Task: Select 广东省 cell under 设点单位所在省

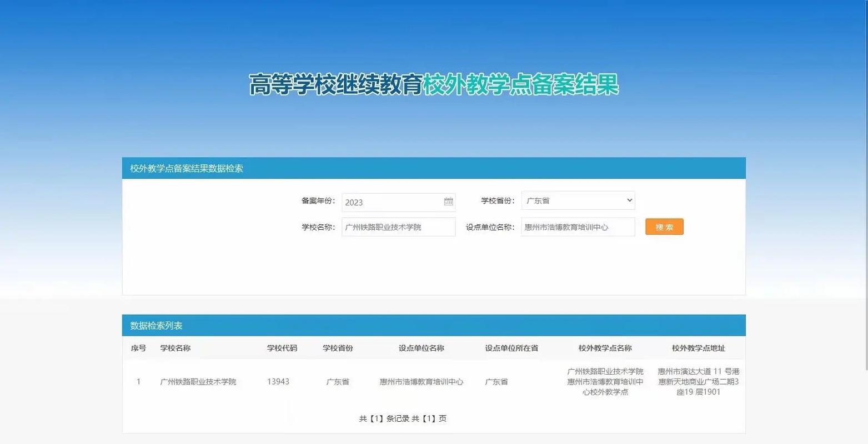Action: [x=496, y=382]
